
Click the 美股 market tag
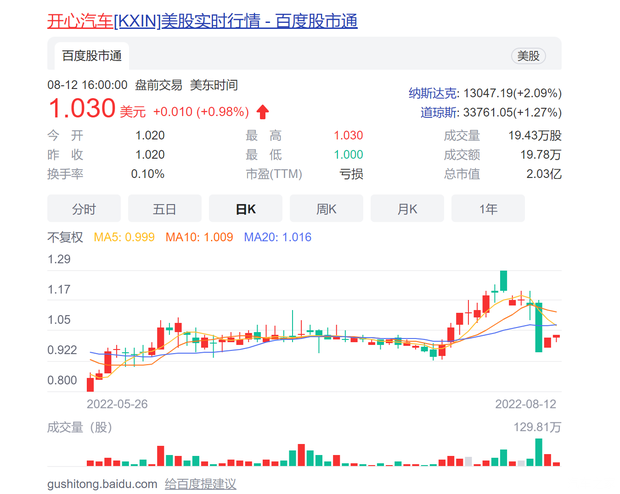point(528,56)
